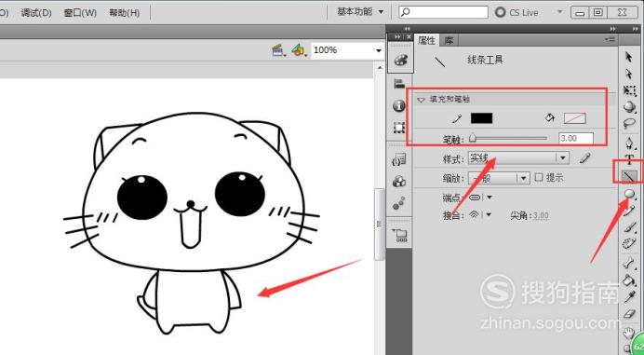Click the stage vertical scrollbar thumb

pyautogui.click(x=379, y=225)
